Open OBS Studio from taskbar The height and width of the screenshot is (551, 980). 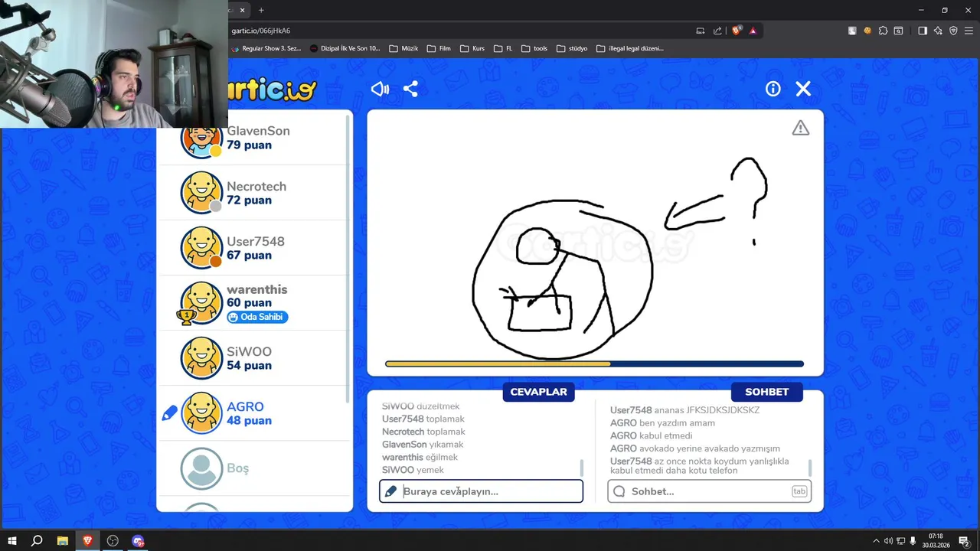pyautogui.click(x=113, y=541)
